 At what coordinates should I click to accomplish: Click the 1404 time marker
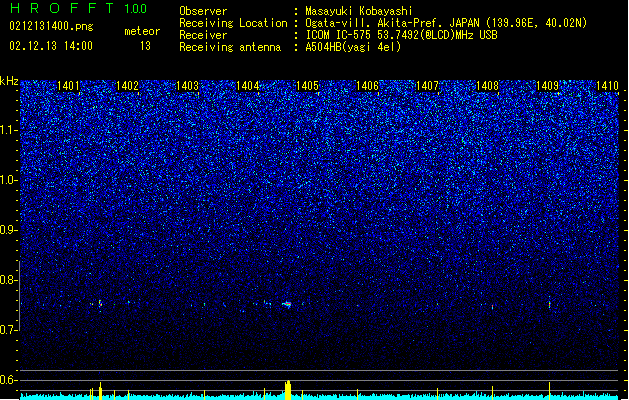coord(248,86)
